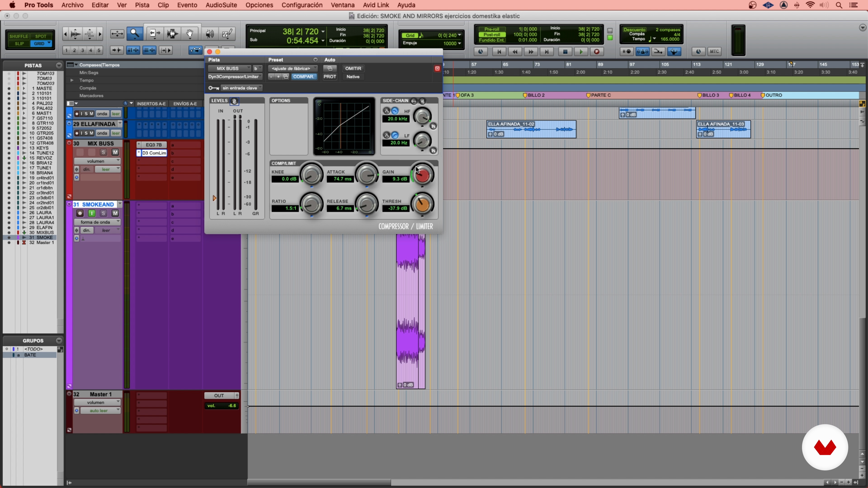Click wait-for-note MIDI icon
This screenshot has width=868, height=488.
click(627, 52)
